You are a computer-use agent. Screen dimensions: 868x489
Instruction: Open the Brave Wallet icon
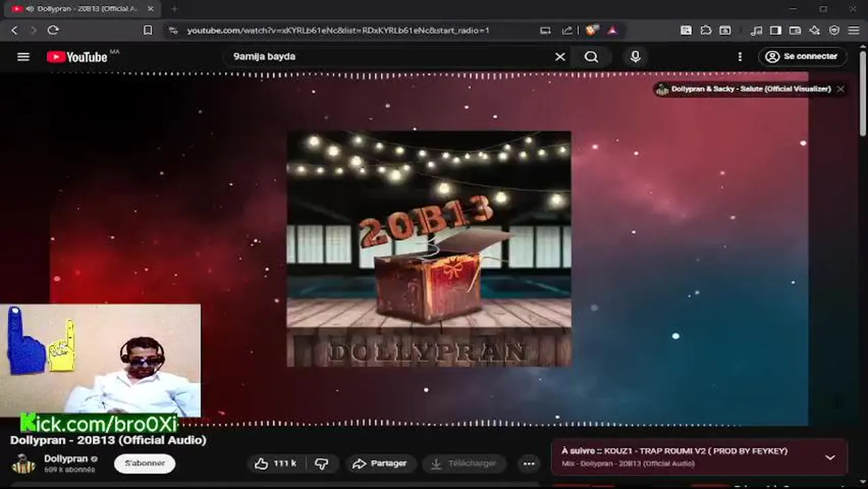coord(795,30)
